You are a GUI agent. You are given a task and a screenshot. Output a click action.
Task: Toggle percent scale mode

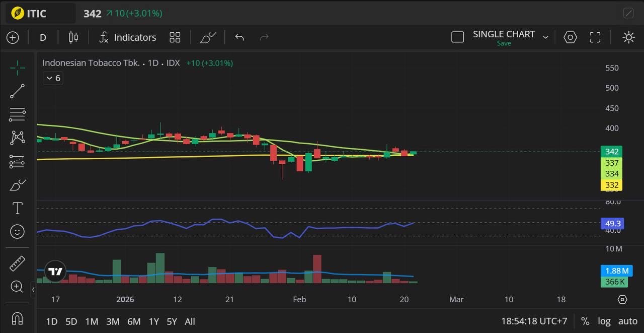[x=585, y=321]
